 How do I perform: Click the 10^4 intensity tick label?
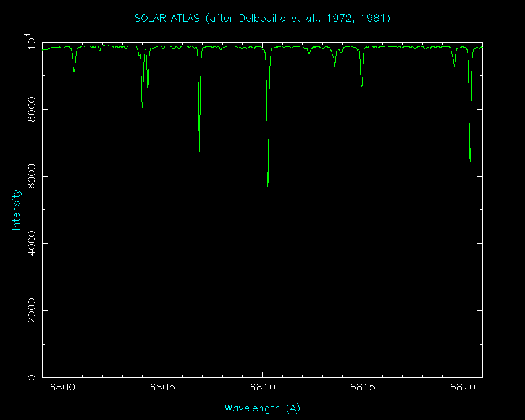[30, 41]
